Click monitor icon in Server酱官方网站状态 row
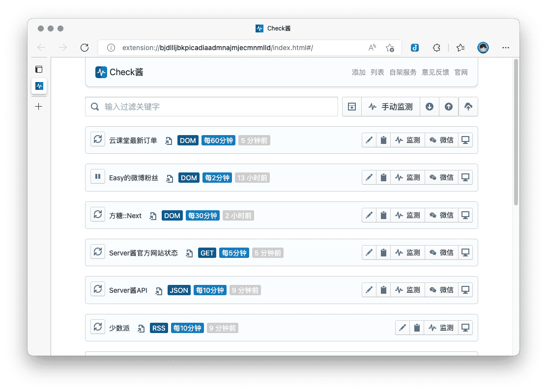The height and width of the screenshot is (392, 547). click(x=465, y=252)
